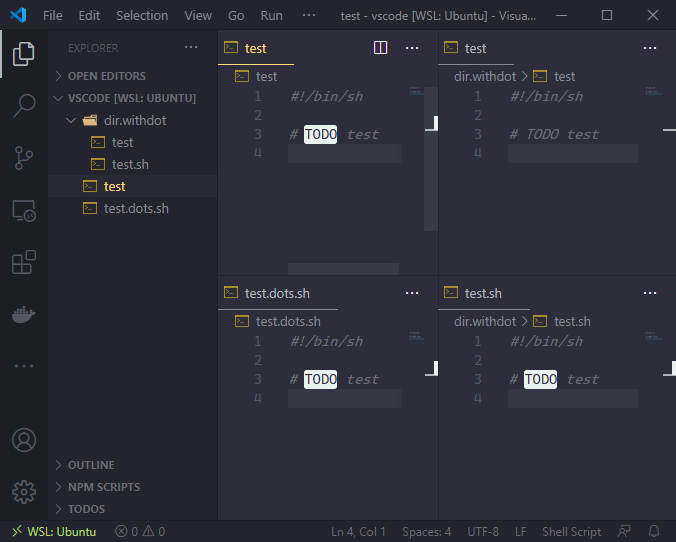Click line 4 in top-right test editor
The width and height of the screenshot is (676, 542).
[573, 154]
